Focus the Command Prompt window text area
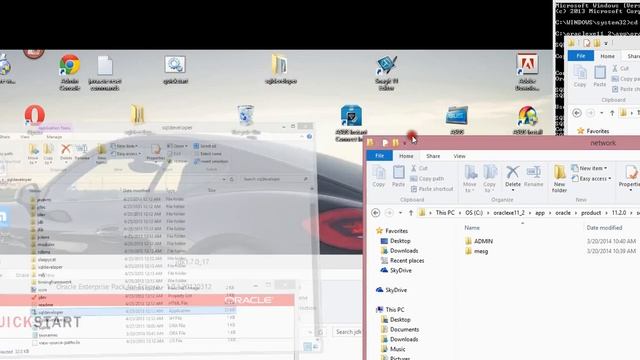 pos(596,20)
